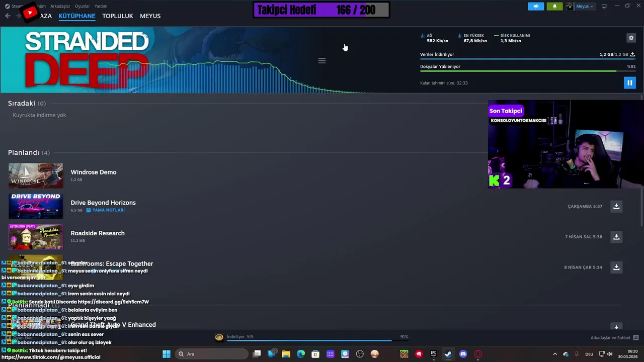Viewport: 644px width, 362px height.
Task: Download Backrooms: Escape Together now
Action: tap(616, 267)
